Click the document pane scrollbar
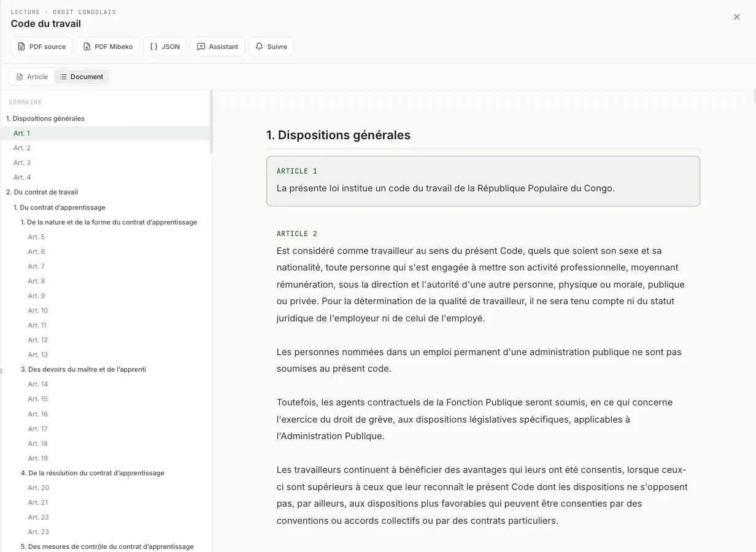The height and width of the screenshot is (552, 756). pos(754,96)
